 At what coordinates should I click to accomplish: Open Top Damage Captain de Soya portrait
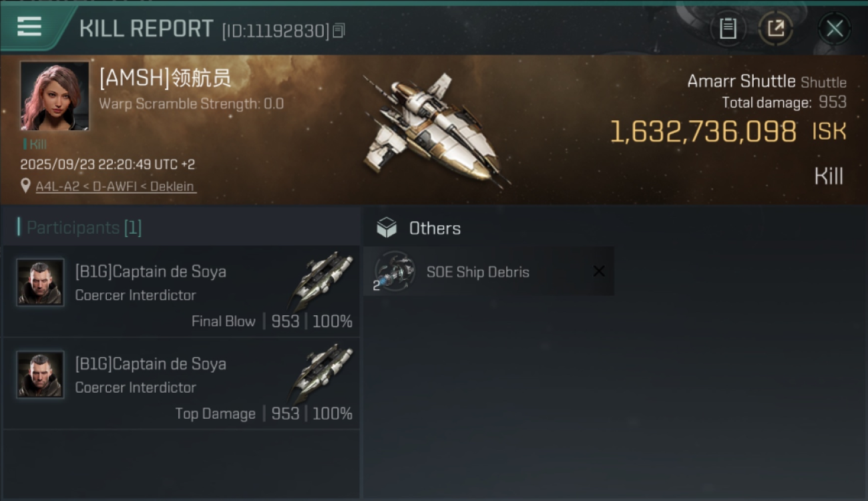[40, 375]
